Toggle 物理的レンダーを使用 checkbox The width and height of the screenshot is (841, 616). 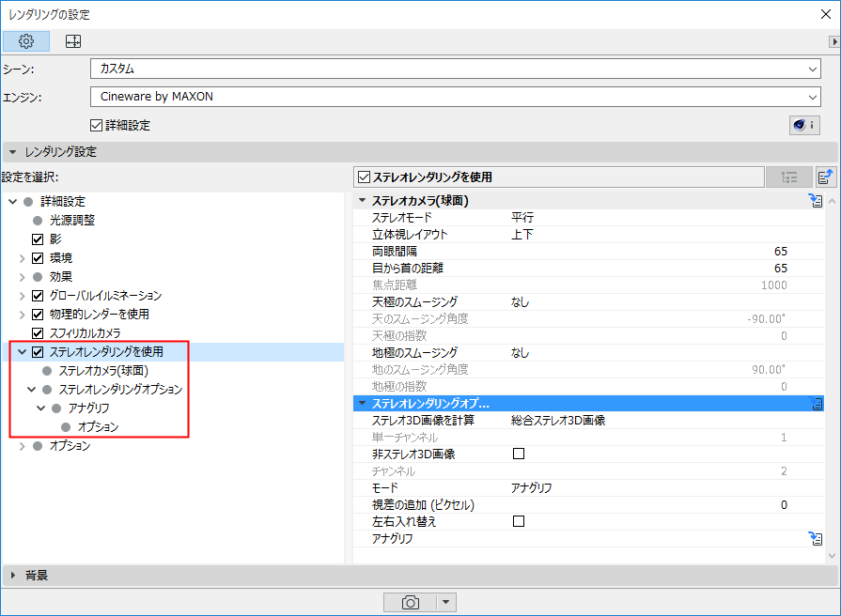click(38, 315)
